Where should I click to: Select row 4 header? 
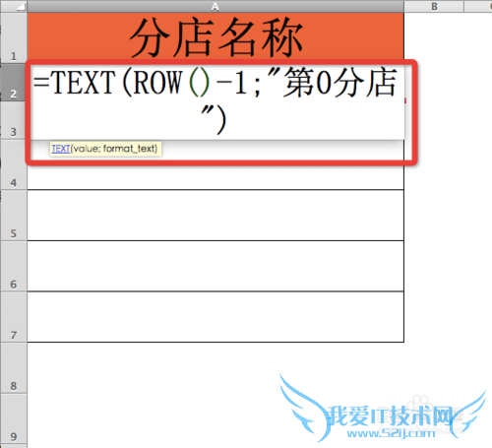pos(14,164)
